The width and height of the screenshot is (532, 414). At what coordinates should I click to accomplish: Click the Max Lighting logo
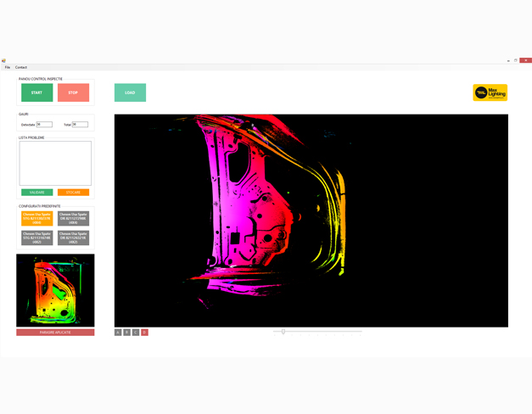click(x=490, y=92)
